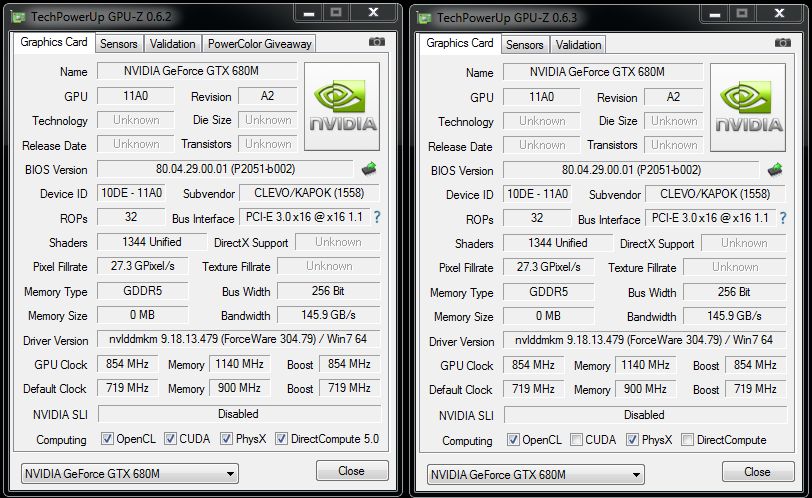Click the GPU-Z 0.6.3 title bar app icon
The width and height of the screenshot is (812, 498).
coord(425,19)
